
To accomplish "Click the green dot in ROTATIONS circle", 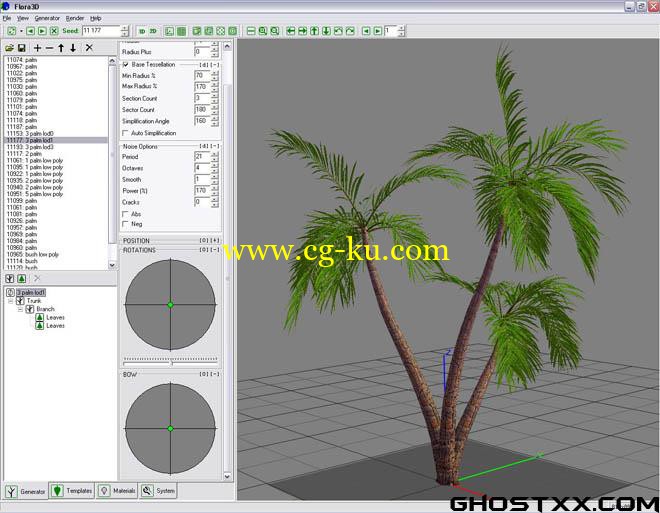I will 170,305.
